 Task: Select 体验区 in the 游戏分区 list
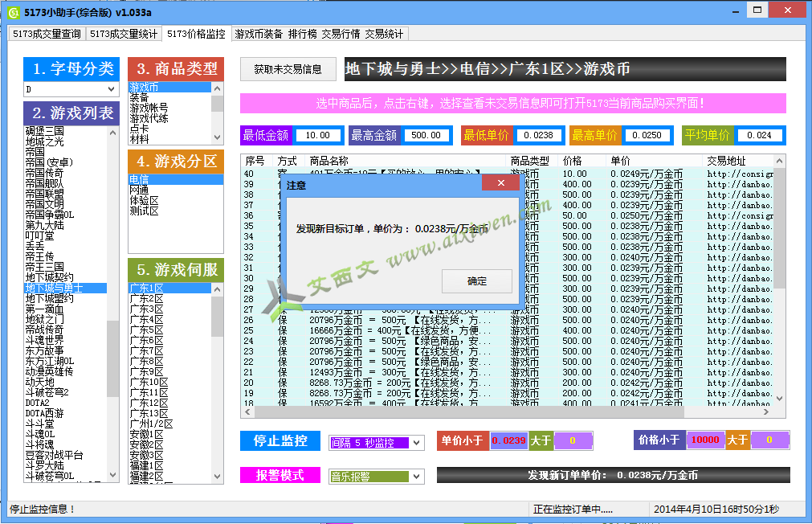pos(176,200)
